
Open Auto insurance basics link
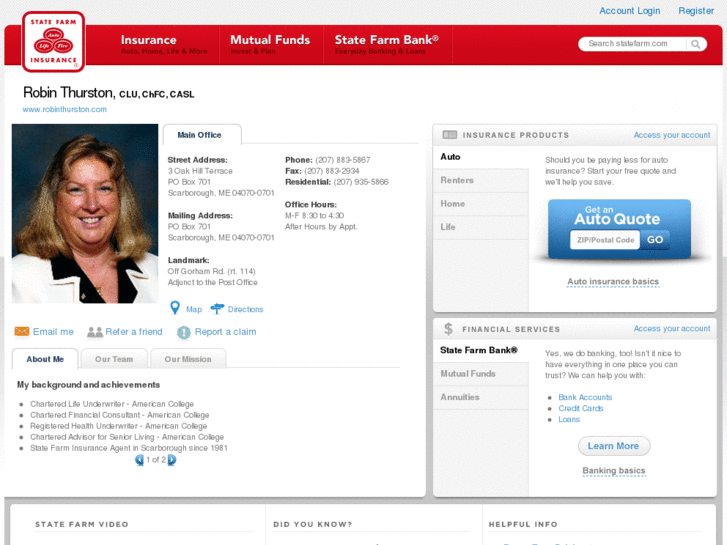click(613, 282)
